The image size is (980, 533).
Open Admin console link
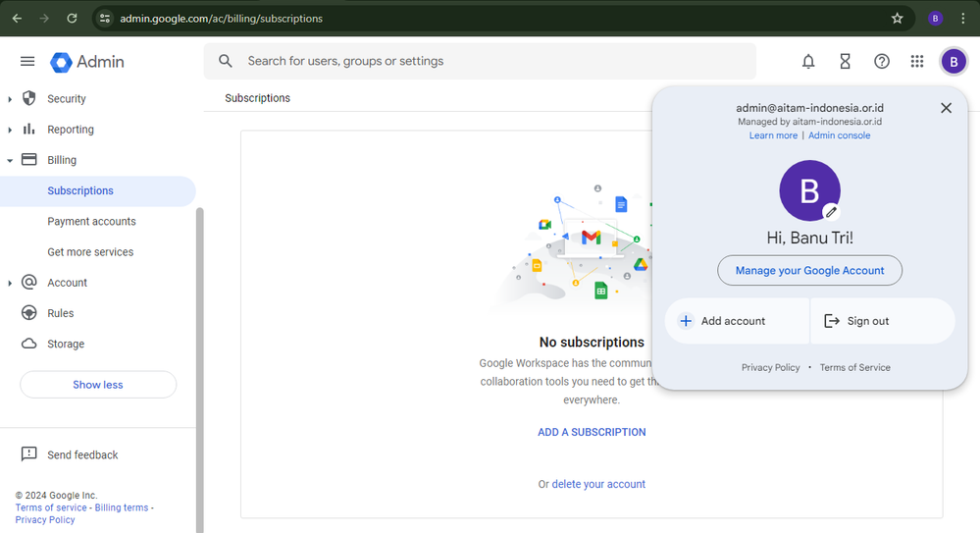(x=839, y=135)
